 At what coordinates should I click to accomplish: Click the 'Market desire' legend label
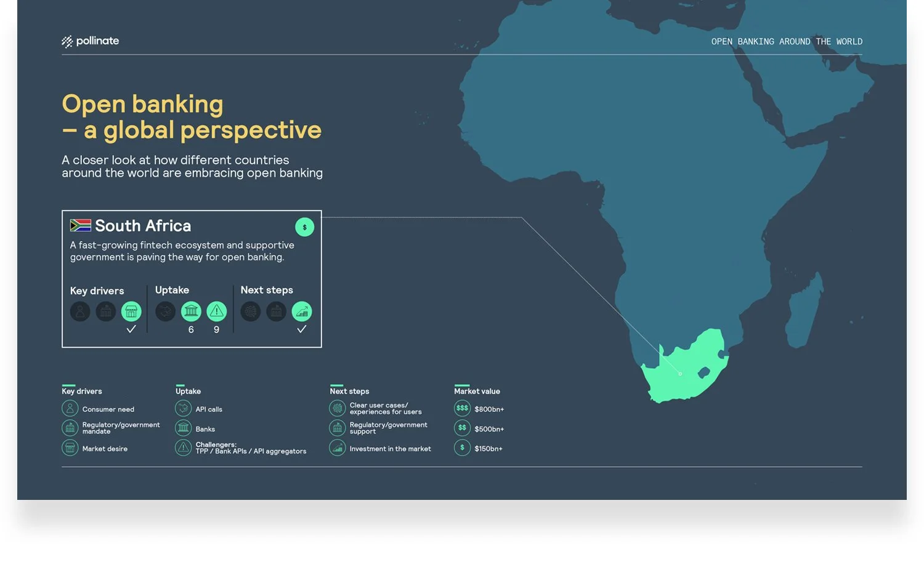point(105,449)
